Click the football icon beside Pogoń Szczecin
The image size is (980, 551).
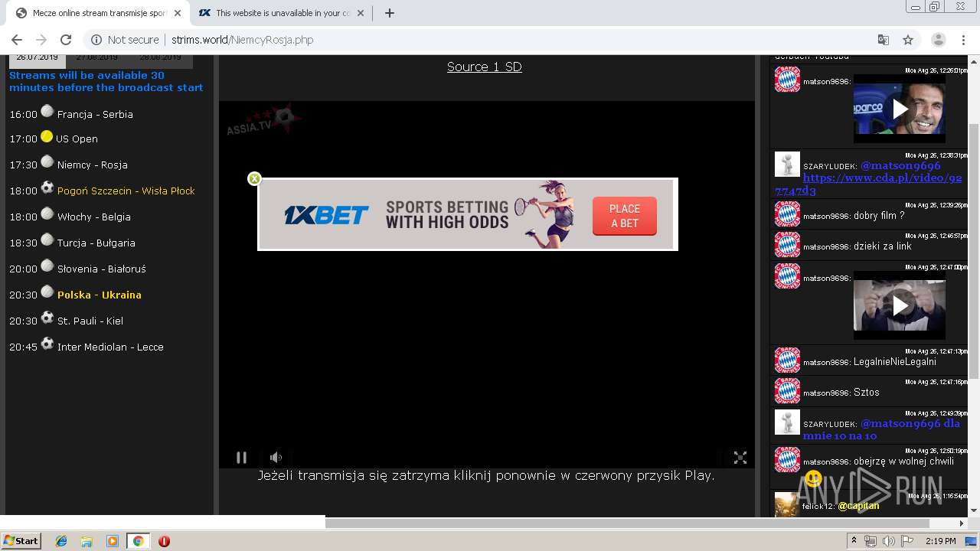(47, 187)
